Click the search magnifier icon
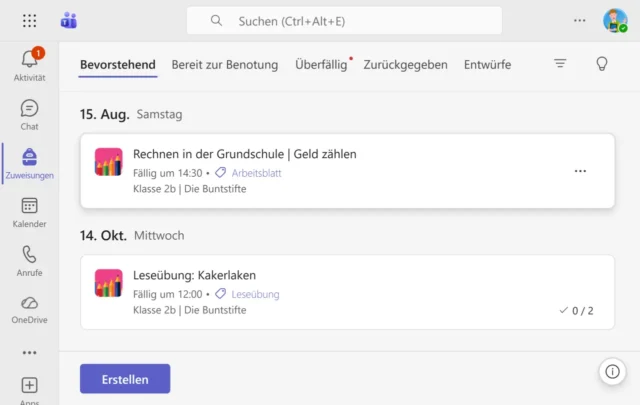The height and width of the screenshot is (405, 640). pos(216,20)
